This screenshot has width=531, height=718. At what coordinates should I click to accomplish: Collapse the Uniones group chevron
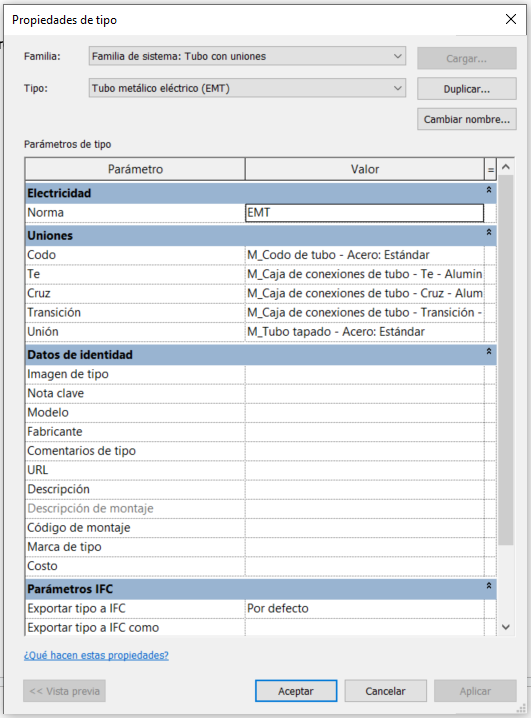[x=489, y=232]
